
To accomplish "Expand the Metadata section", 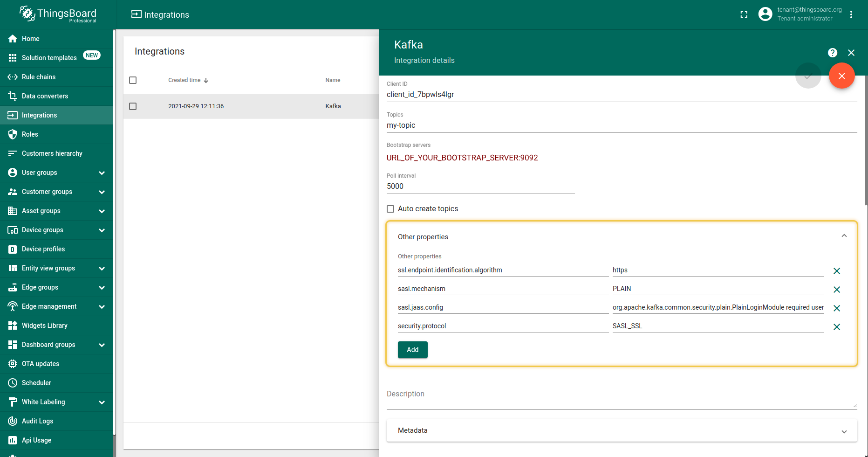I will click(x=844, y=431).
